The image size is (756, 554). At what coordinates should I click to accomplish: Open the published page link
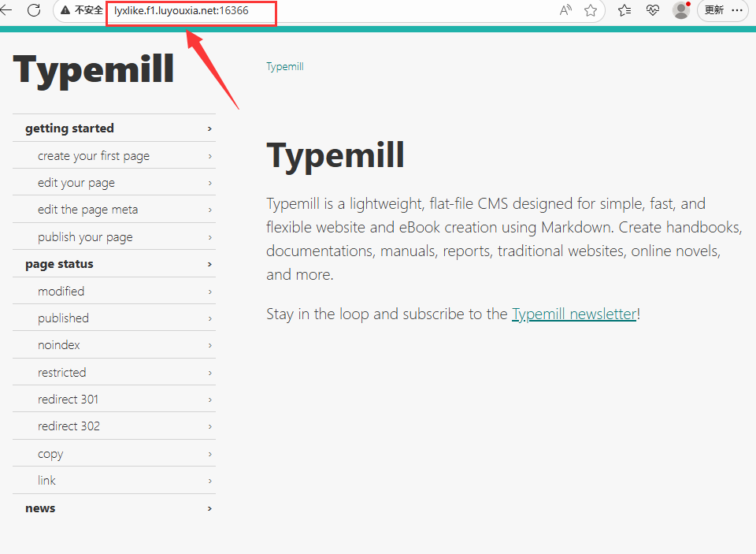tap(113, 318)
